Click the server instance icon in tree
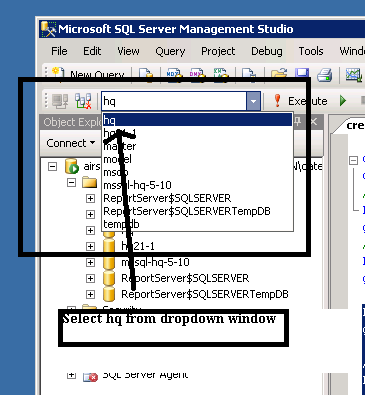 pos(72,166)
